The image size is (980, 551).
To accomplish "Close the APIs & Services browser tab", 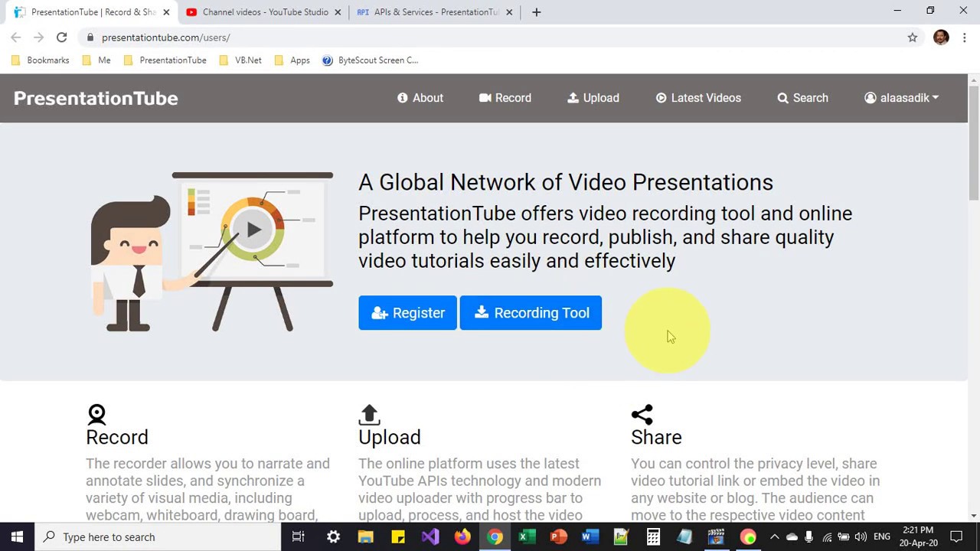I will click(x=509, y=12).
